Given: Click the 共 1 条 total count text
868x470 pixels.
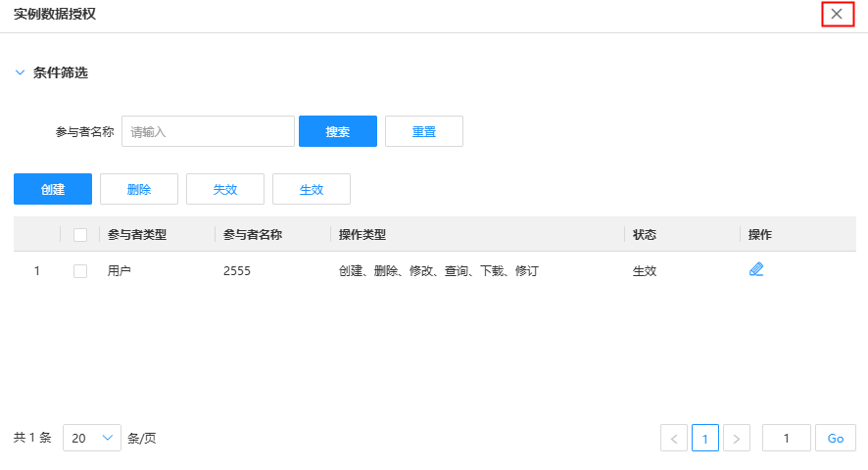Looking at the screenshot, I should [x=32, y=438].
